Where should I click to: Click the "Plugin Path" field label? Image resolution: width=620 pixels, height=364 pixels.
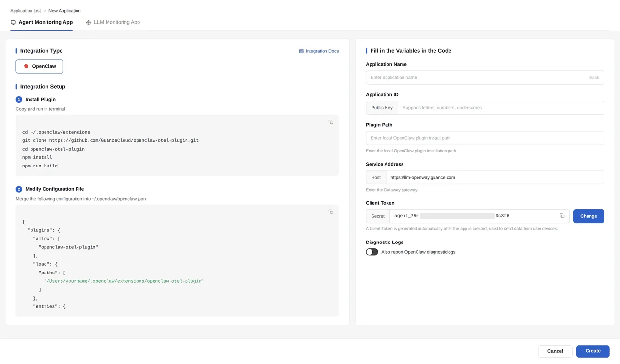point(379,125)
